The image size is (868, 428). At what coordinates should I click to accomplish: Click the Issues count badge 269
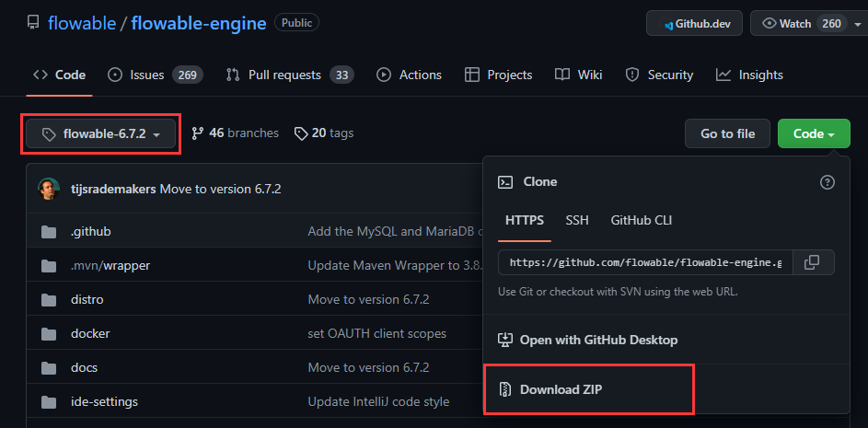click(x=187, y=75)
